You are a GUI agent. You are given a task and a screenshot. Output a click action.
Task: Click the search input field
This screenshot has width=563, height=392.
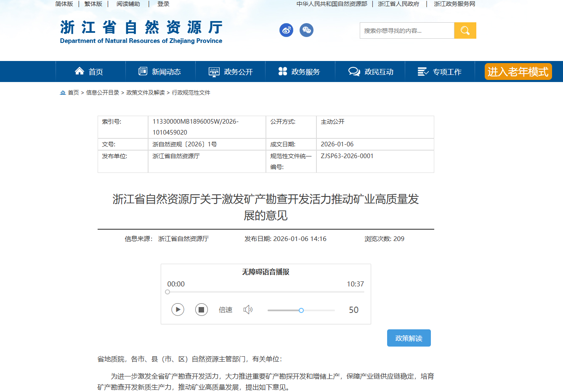406,31
